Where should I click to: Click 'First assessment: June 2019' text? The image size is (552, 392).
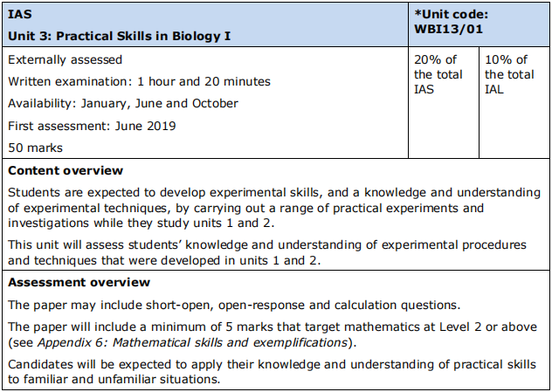point(92,126)
